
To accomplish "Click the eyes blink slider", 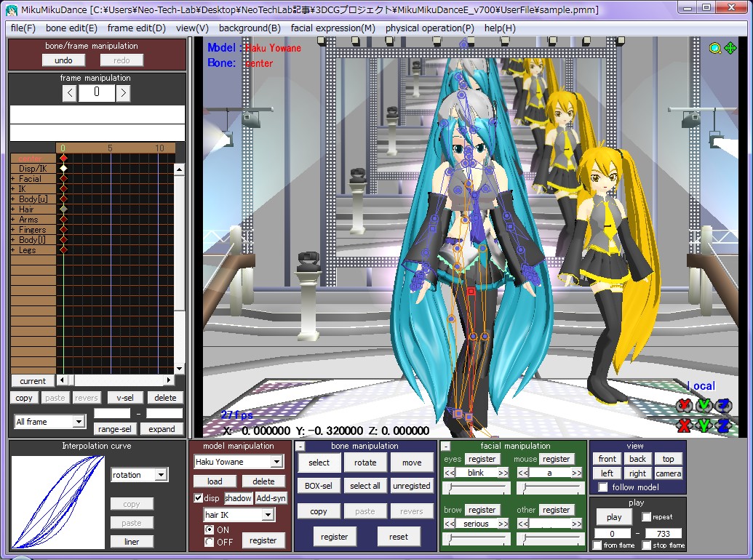I will [477, 488].
